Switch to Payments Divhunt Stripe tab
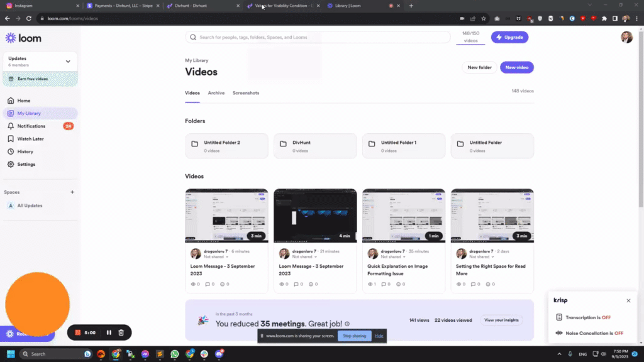Image resolution: width=644 pixels, height=362 pixels. click(x=123, y=6)
